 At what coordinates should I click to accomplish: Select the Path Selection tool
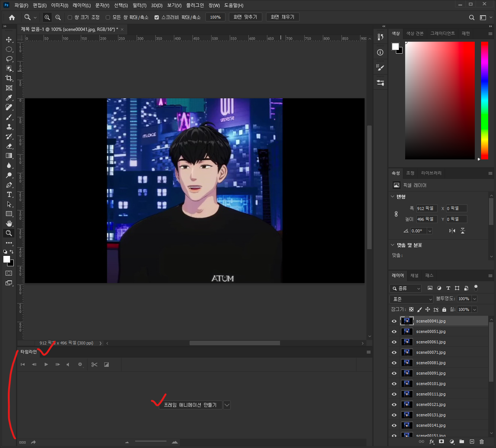pos(9,204)
